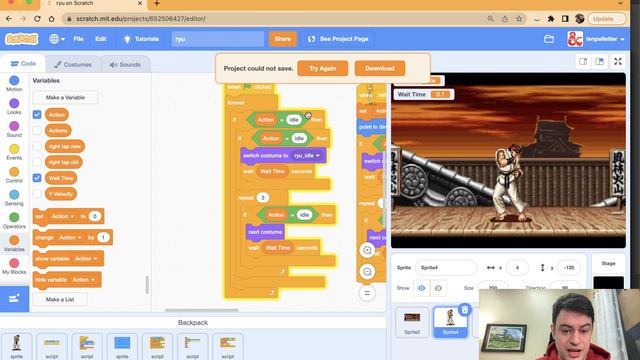Screen dimensions: 640x360
Task: Reset workspace zoom with equals icon
Action: click(x=367, y=293)
